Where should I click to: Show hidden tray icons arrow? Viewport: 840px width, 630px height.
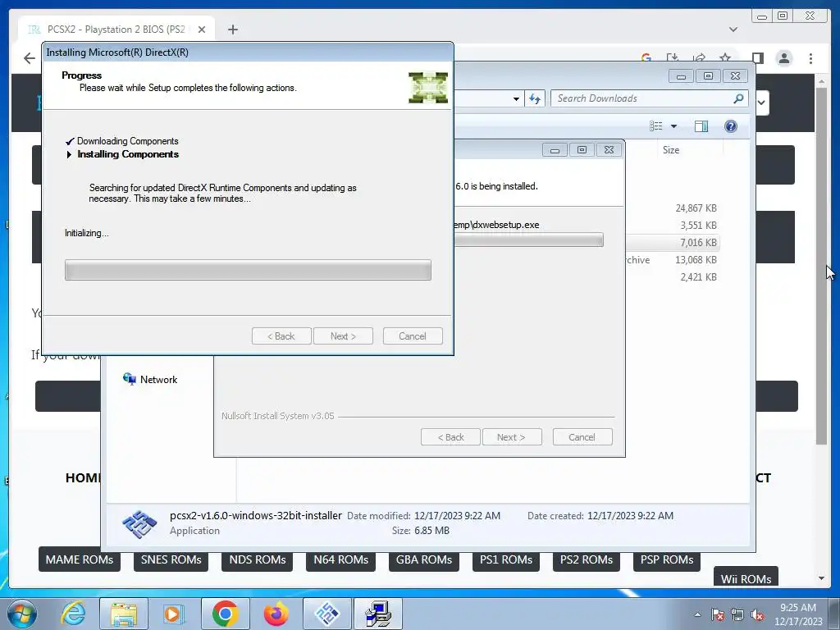pos(697,614)
